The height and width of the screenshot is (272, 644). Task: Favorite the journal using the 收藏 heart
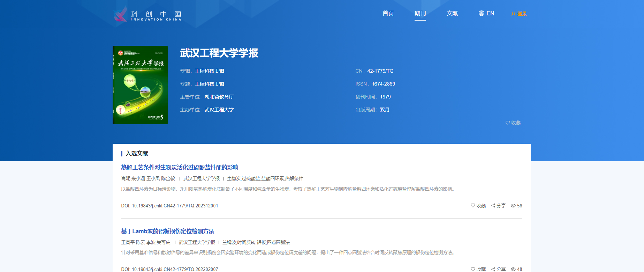(508, 123)
